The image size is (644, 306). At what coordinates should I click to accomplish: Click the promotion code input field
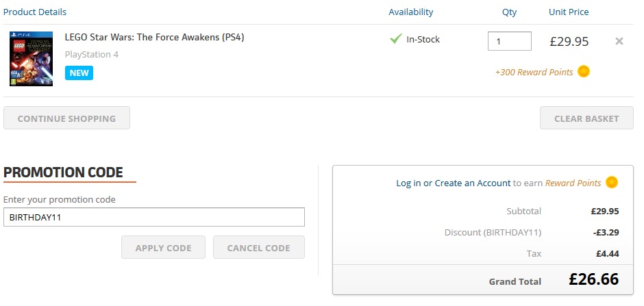(153, 217)
